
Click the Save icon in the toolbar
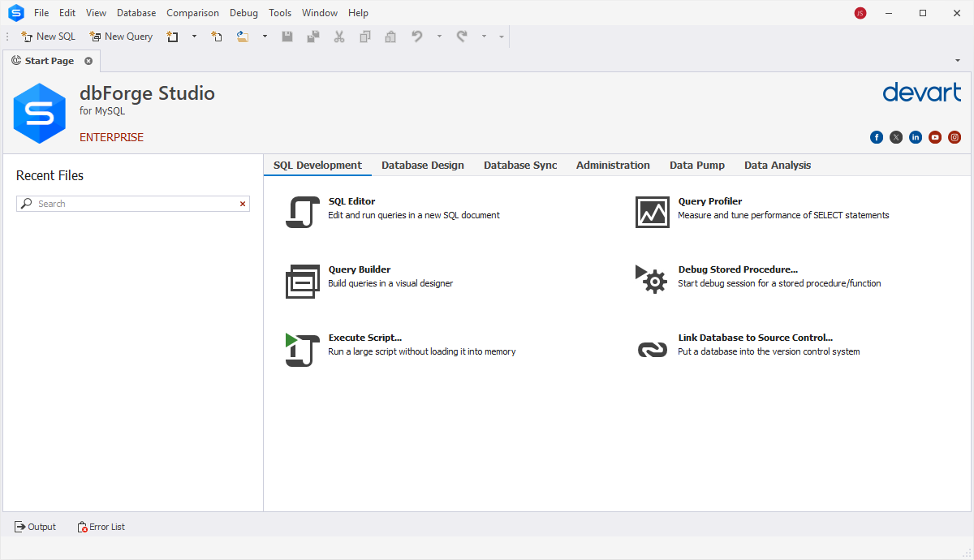click(287, 37)
